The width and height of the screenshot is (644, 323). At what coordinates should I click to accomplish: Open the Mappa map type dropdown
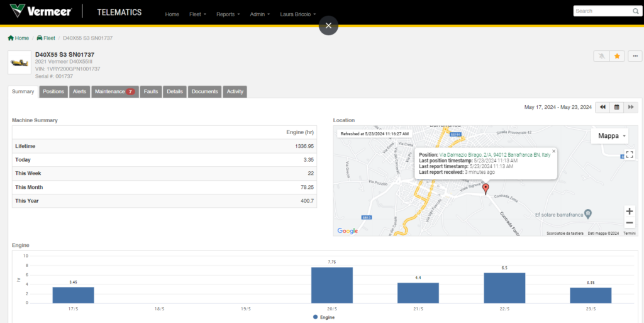coord(609,136)
